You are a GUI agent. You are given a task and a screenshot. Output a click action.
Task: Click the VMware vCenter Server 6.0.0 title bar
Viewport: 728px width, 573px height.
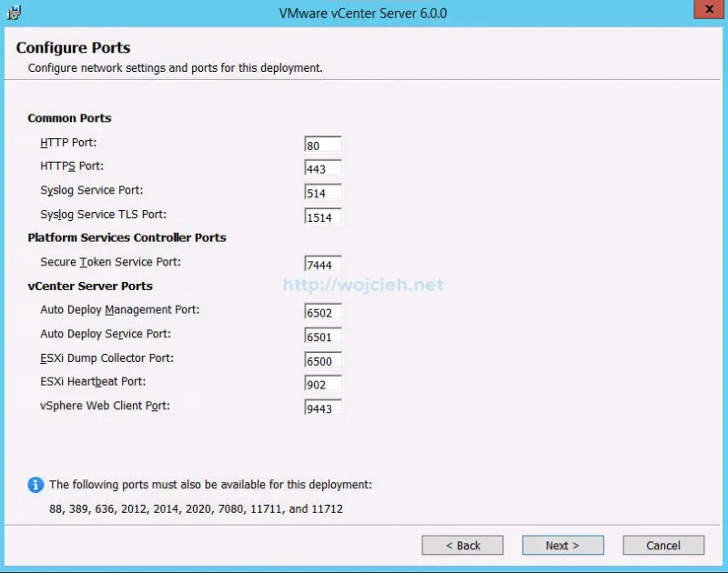(362, 13)
